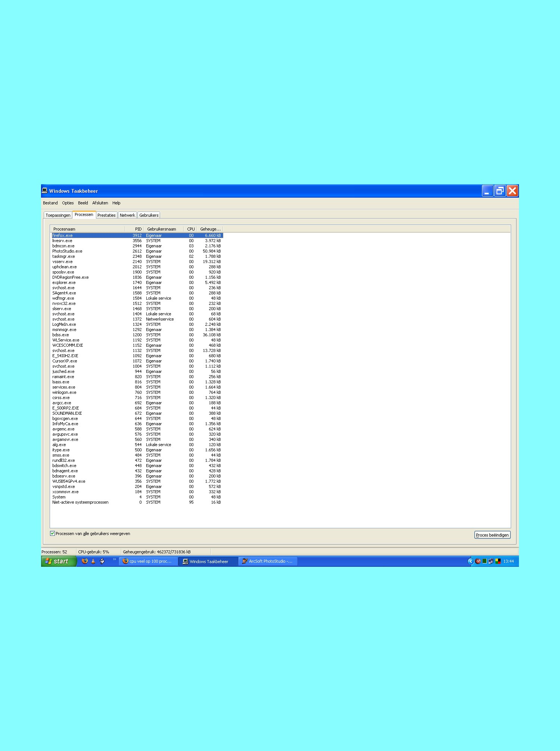Select WUSB54GPv4.exe process
This screenshot has width=560, height=751.
coord(137,481)
